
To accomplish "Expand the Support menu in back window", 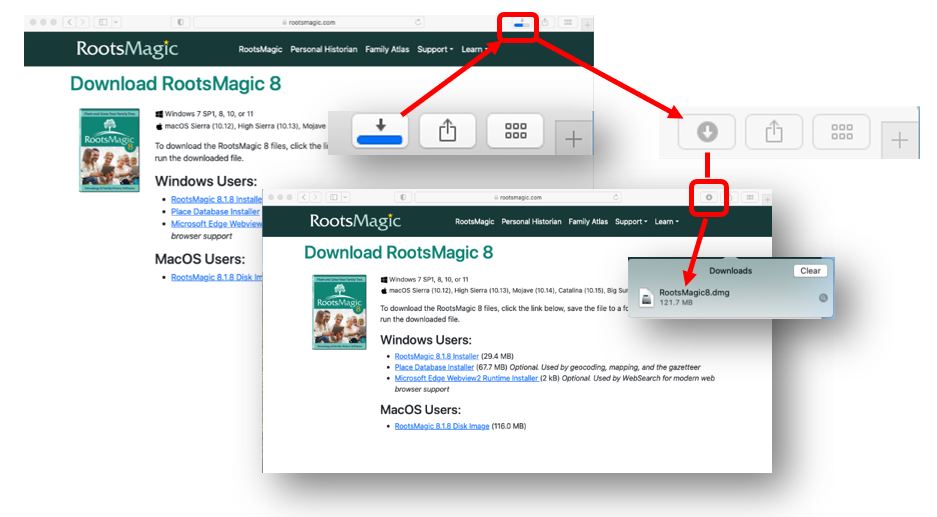I will pyautogui.click(x=435, y=49).
